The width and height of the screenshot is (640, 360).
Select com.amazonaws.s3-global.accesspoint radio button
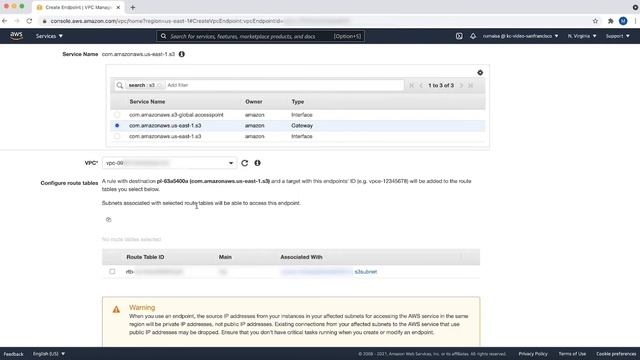[117, 115]
